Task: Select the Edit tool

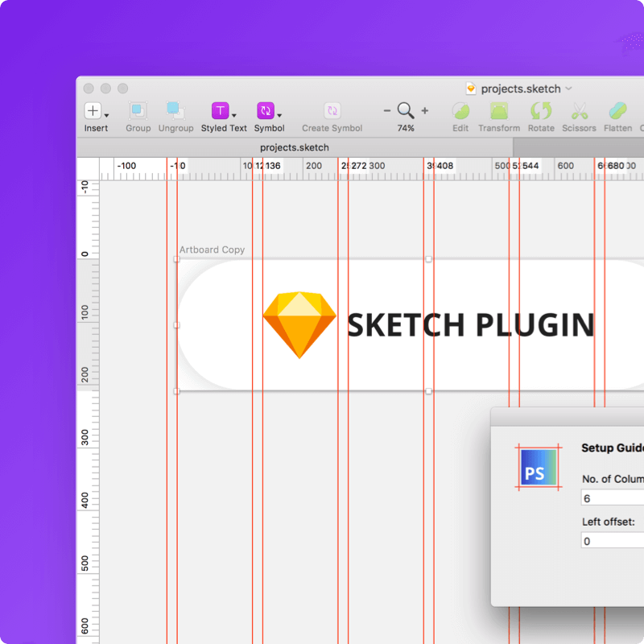Action: tap(460, 113)
